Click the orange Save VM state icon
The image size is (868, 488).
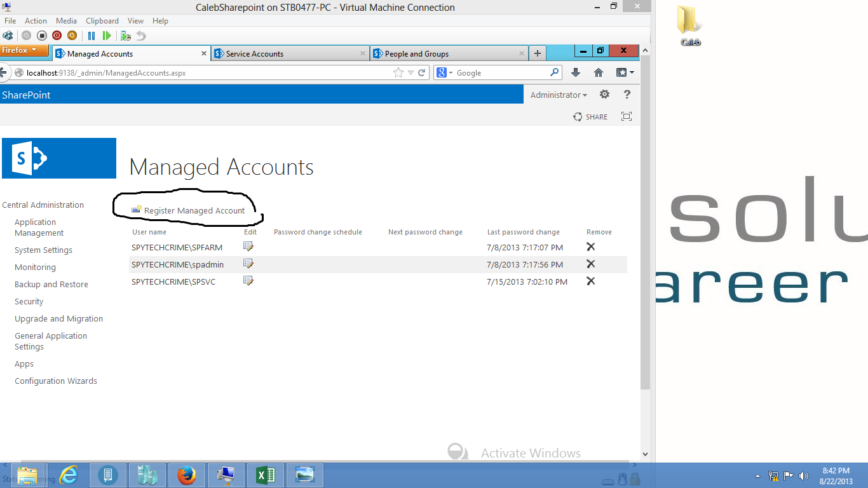pos(72,36)
